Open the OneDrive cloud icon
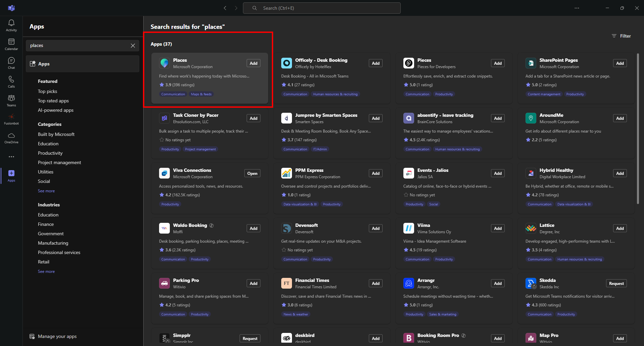The height and width of the screenshot is (346, 644). tap(11, 136)
